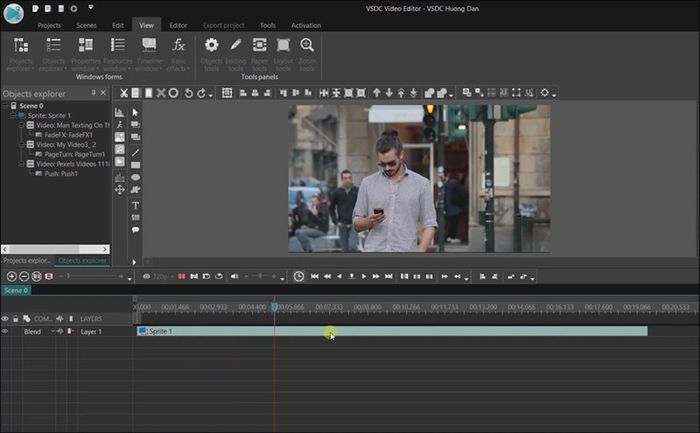
Task: Click the Basic effects fx icon
Action: [x=178, y=46]
